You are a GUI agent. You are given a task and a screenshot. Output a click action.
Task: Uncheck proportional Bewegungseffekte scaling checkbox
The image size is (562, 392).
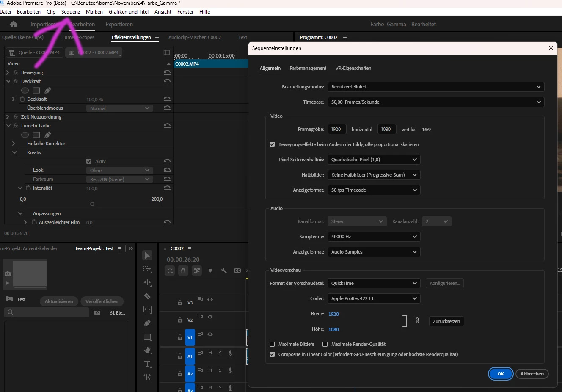[272, 144]
